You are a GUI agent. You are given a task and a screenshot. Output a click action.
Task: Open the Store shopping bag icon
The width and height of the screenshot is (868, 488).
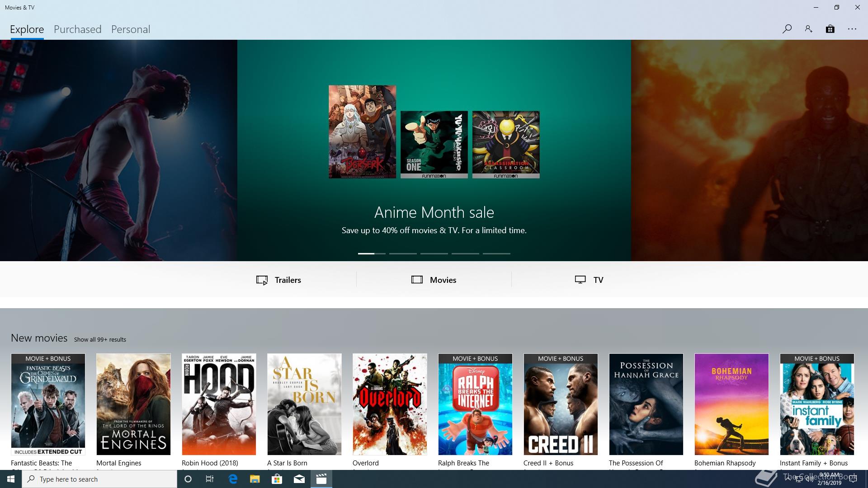click(x=830, y=29)
